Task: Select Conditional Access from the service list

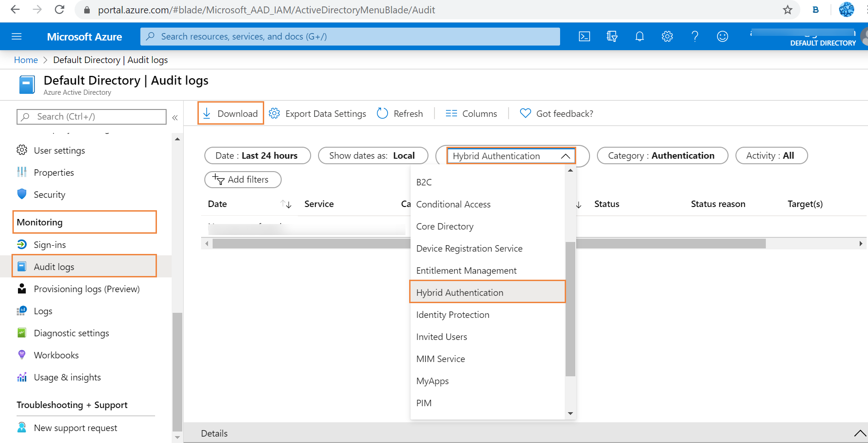Action: pos(488,204)
